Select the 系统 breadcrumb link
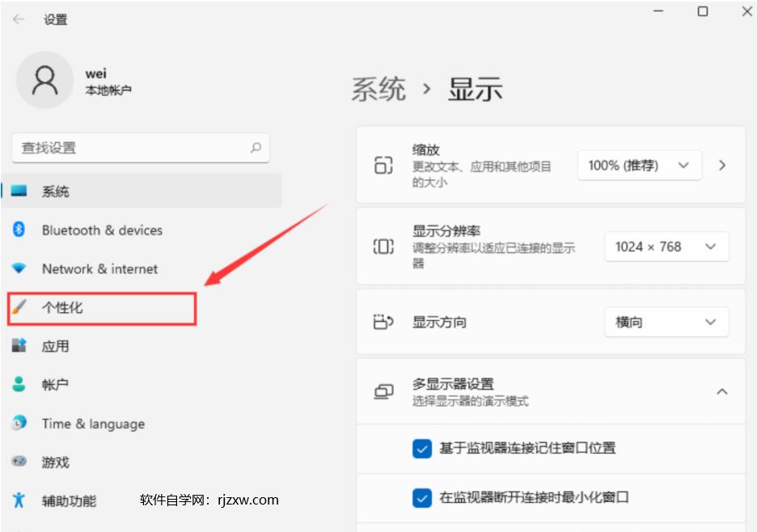This screenshot has width=757, height=532. point(378,89)
